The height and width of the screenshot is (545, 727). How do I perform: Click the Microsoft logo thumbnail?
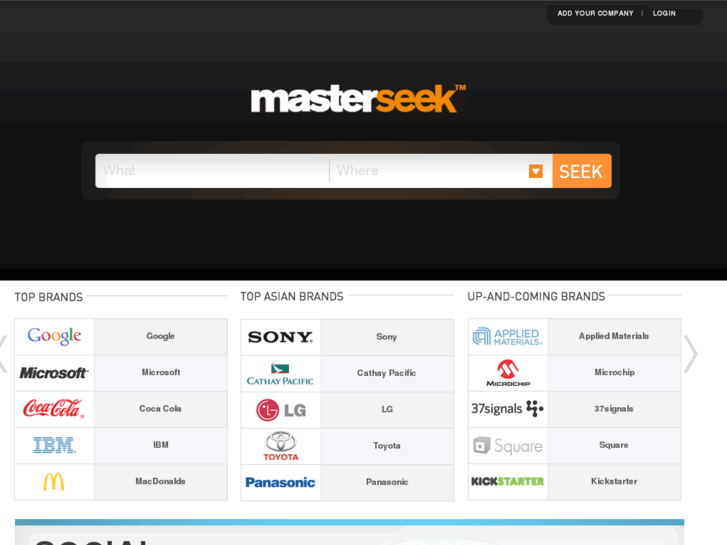click(x=54, y=373)
